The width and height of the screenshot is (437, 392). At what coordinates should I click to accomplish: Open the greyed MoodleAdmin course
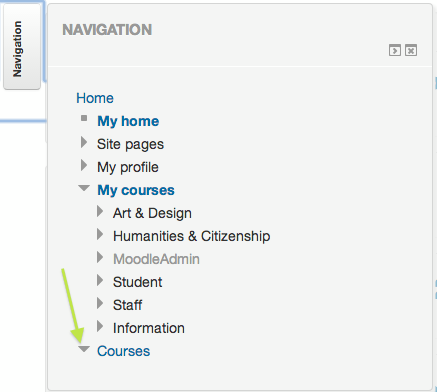[x=156, y=259]
